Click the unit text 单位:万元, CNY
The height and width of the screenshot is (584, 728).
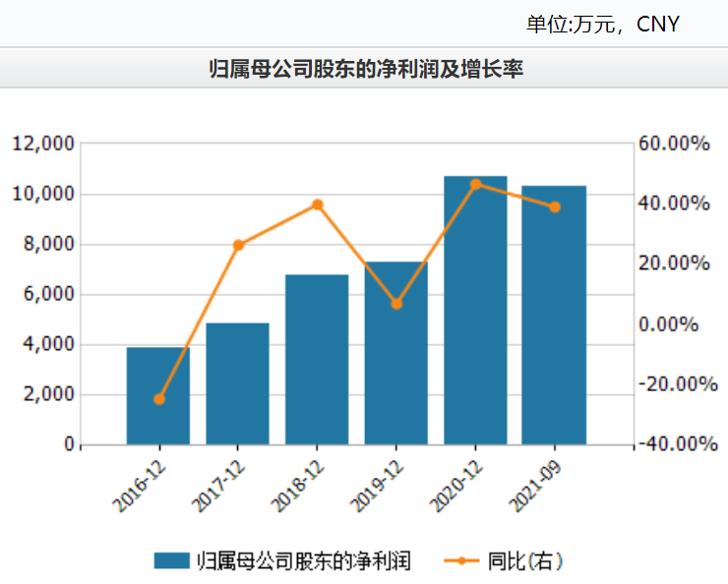tap(603, 25)
